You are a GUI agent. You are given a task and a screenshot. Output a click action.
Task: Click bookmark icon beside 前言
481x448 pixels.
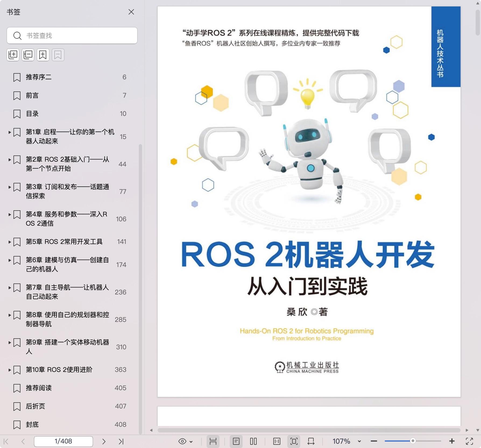pos(17,96)
